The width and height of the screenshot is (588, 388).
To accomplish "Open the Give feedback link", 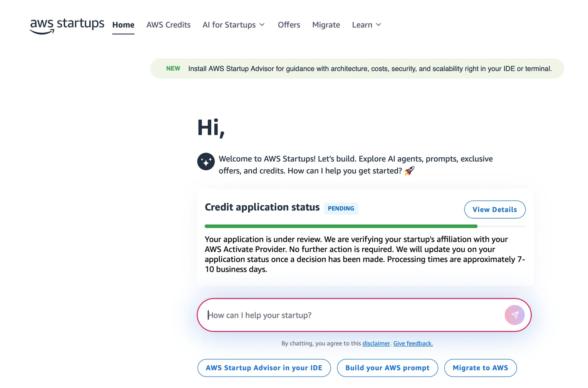I will tap(413, 344).
